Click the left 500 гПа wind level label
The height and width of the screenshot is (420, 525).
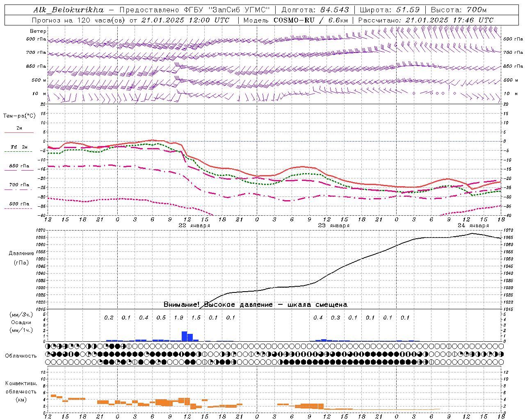pos(36,39)
